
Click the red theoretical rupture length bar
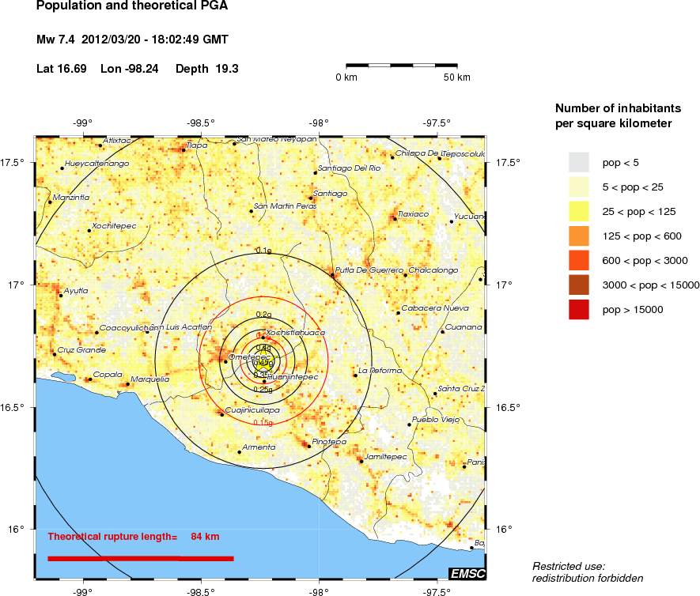point(141,559)
